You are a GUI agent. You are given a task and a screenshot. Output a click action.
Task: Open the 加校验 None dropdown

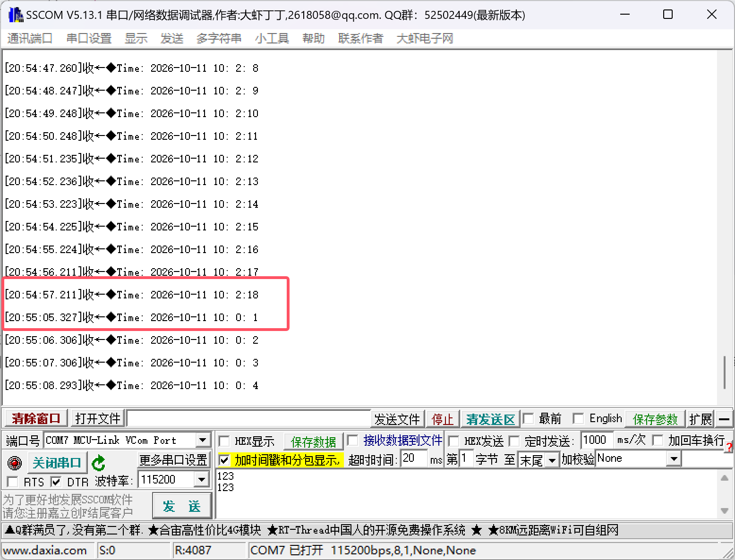click(674, 458)
